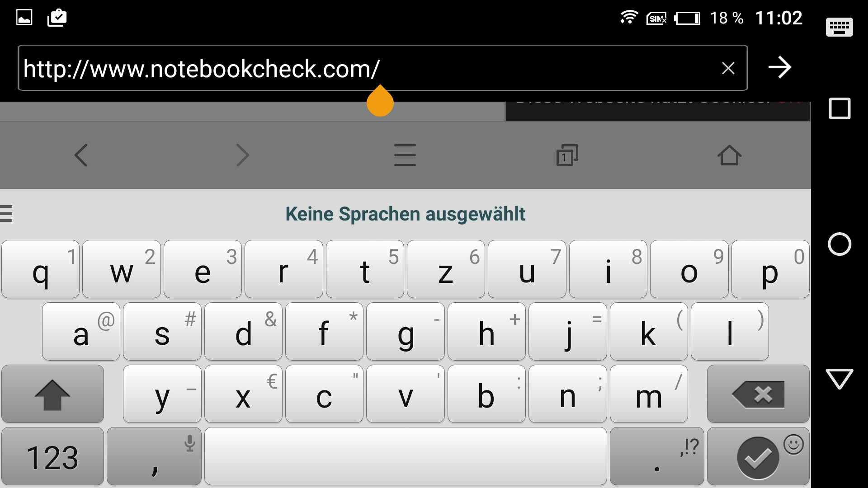Tap the orange text cursor handle

[x=380, y=101]
